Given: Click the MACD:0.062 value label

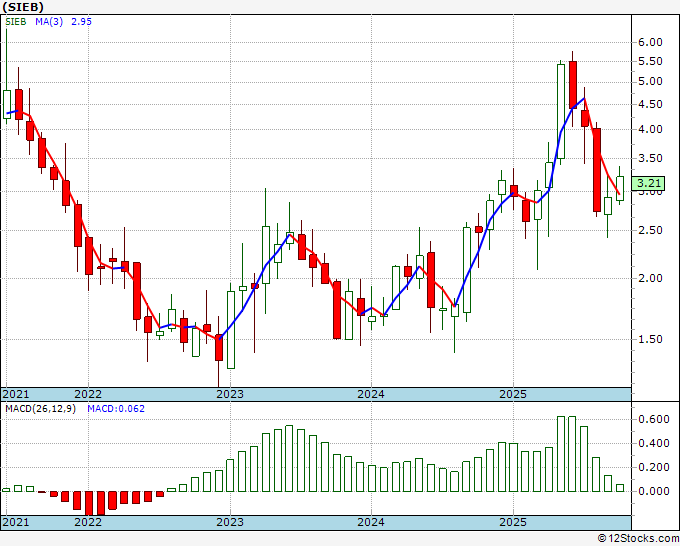Looking at the screenshot, I should [x=116, y=409].
